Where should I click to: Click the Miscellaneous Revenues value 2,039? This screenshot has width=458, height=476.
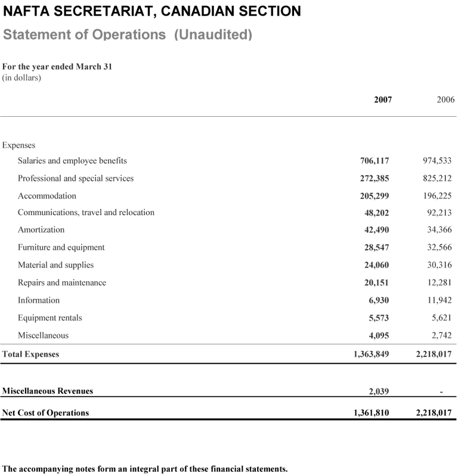(379, 391)
